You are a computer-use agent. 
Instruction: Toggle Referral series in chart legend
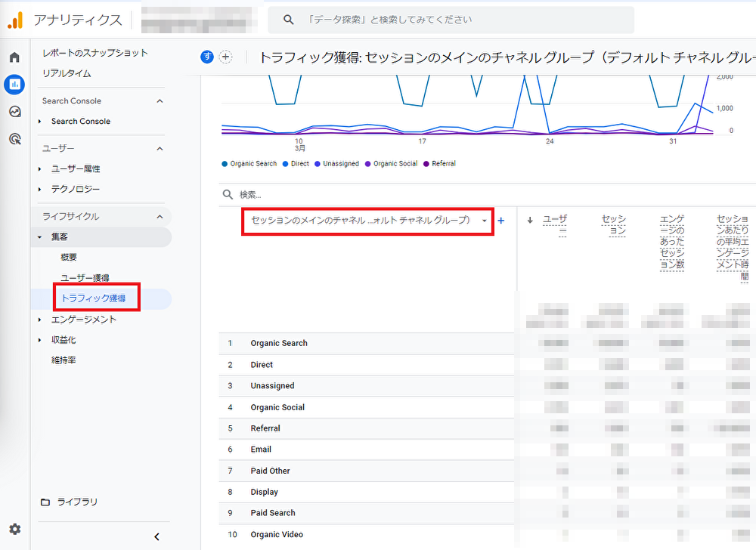point(439,163)
